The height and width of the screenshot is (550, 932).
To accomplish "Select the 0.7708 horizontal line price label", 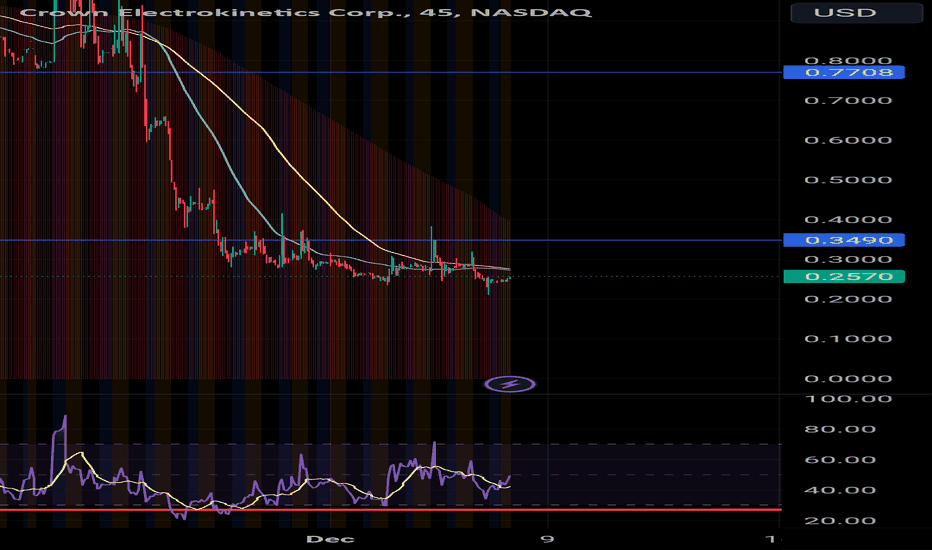I will tap(844, 73).
